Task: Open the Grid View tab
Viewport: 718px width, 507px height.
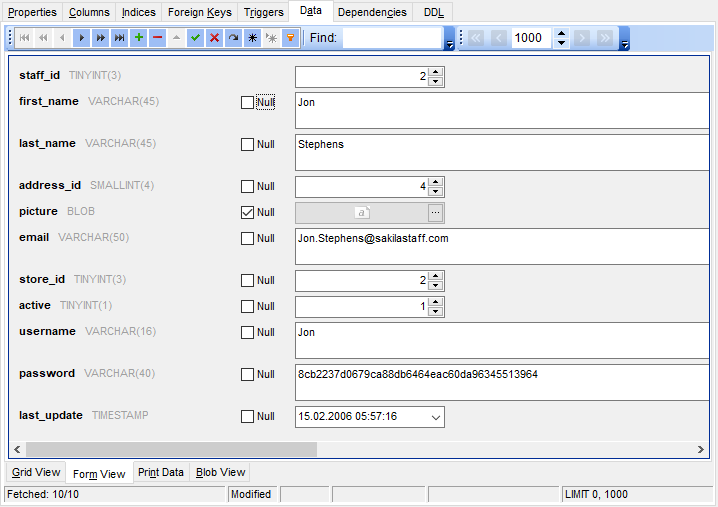Action: tap(35, 472)
